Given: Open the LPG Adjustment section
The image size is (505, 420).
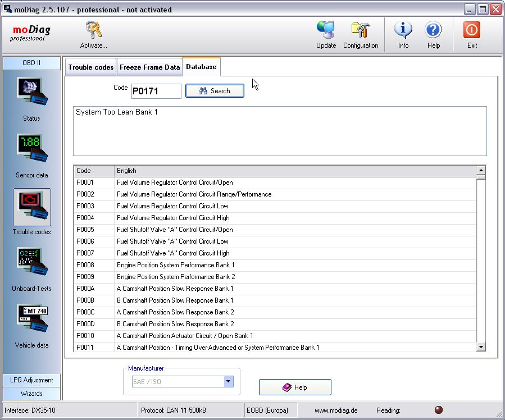Looking at the screenshot, I should 31,380.
